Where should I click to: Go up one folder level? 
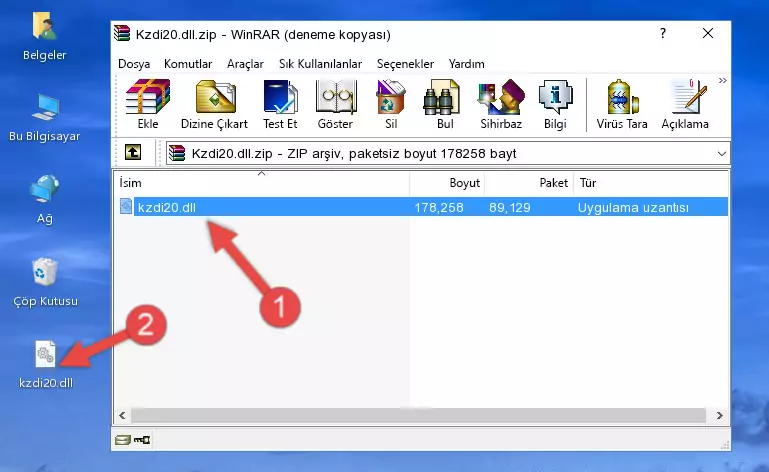click(133, 152)
